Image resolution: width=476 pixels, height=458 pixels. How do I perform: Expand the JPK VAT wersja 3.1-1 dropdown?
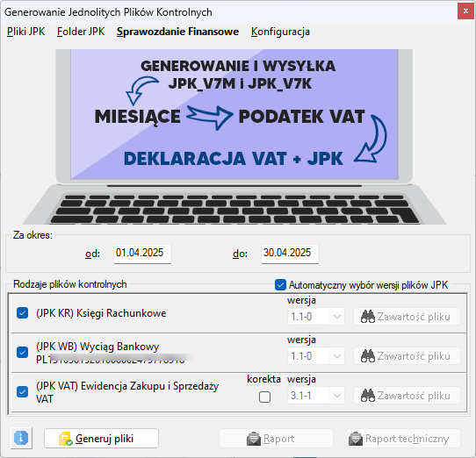point(316,396)
